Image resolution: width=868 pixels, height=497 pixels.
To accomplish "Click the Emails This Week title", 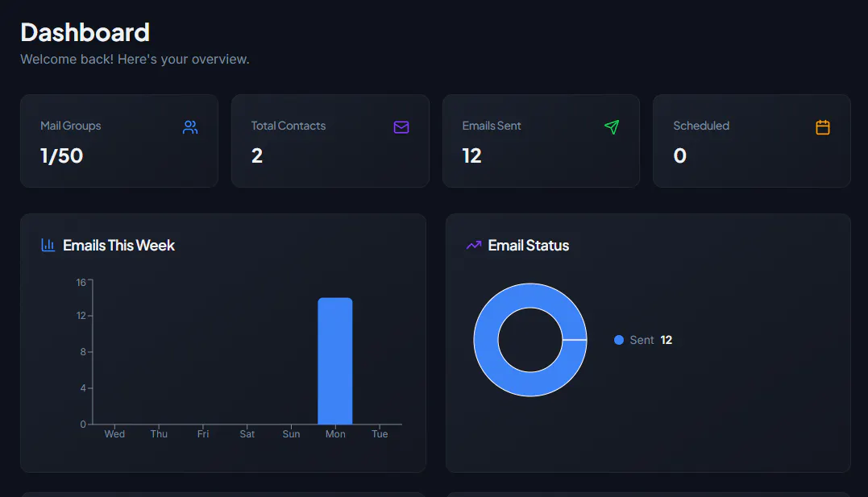I will (118, 245).
